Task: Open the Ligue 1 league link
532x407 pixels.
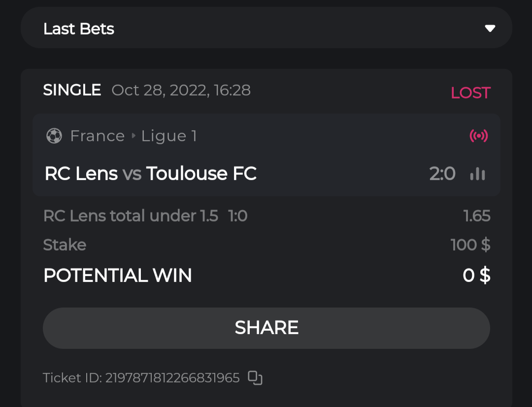Action: (x=169, y=136)
